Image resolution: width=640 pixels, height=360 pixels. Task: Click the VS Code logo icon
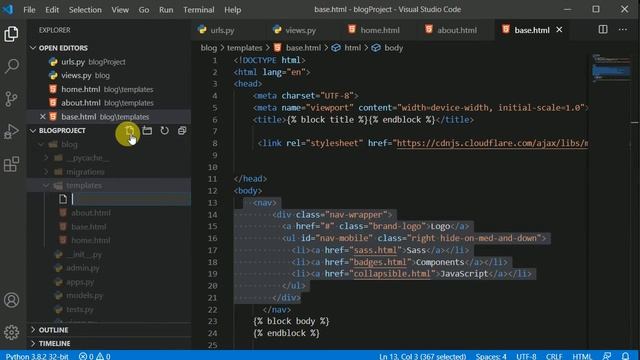tap(8, 9)
